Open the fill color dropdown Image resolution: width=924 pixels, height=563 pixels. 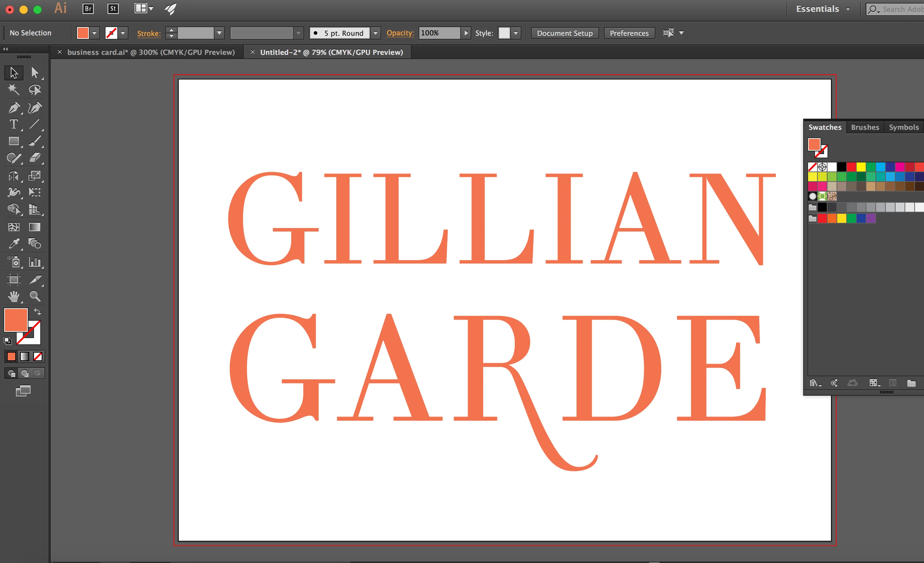point(94,33)
